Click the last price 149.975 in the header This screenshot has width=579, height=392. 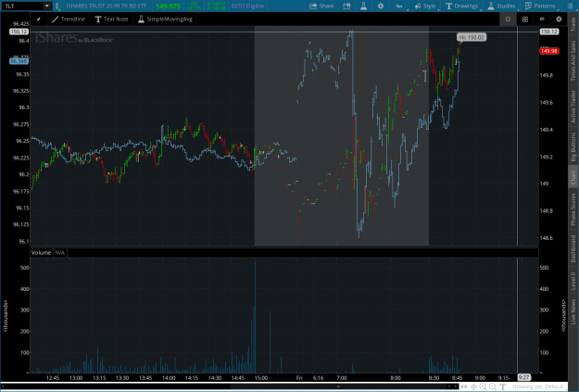(x=168, y=6)
